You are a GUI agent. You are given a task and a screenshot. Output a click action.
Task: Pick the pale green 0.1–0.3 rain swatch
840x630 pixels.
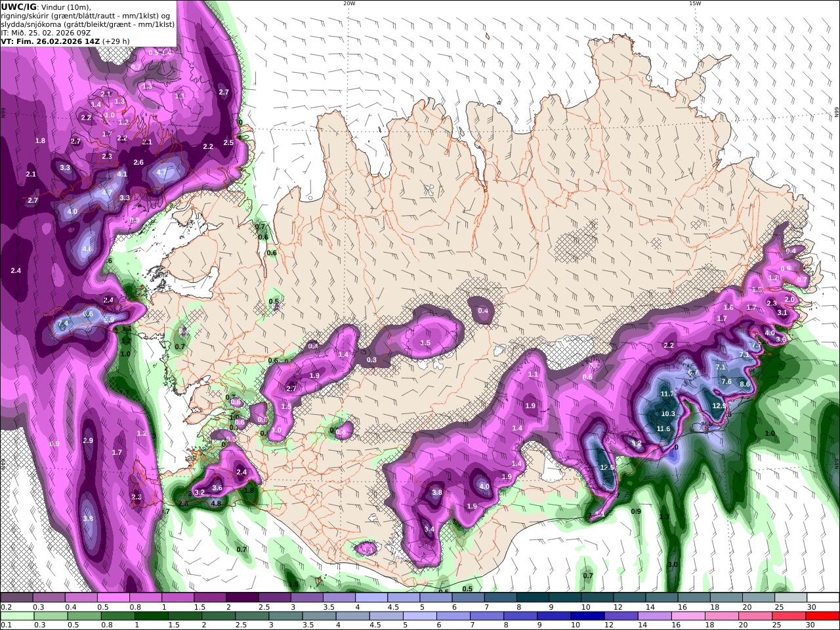click(16, 616)
